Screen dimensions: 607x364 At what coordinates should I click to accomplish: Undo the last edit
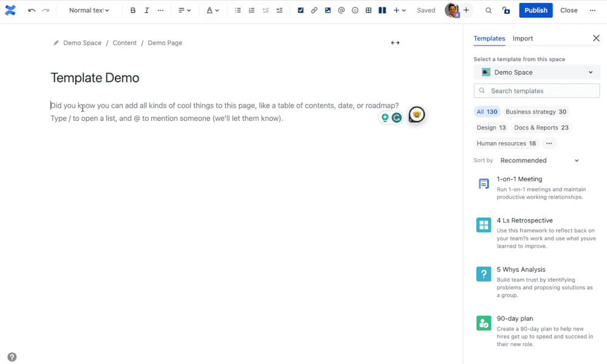[32, 10]
